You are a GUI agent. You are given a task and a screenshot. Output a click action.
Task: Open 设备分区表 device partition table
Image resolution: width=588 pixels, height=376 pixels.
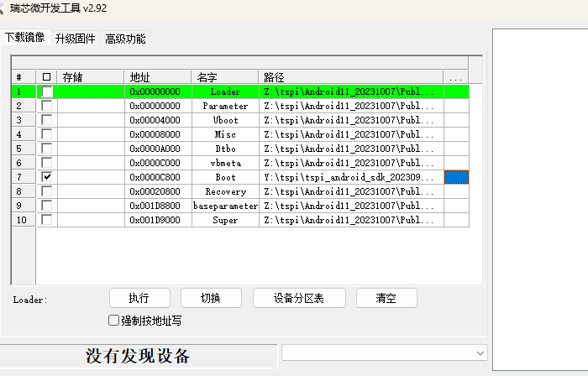point(299,298)
